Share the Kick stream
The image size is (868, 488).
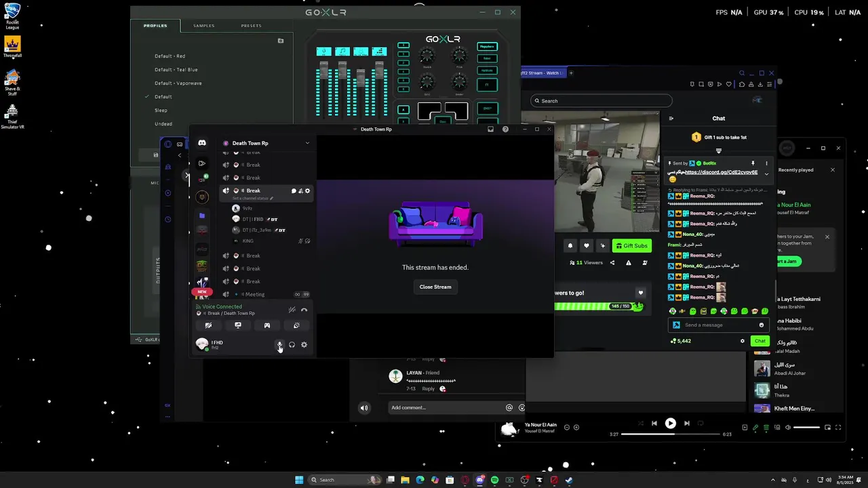point(612,263)
